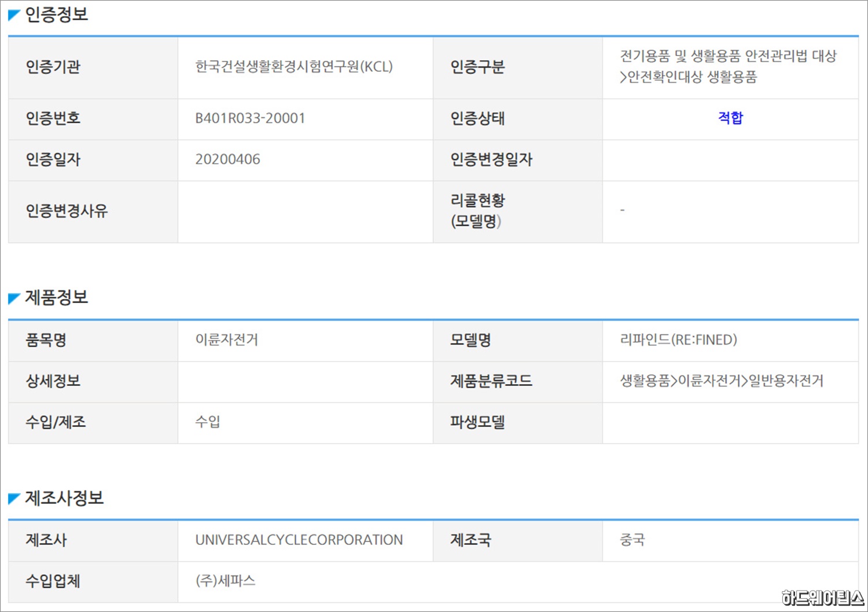
Task: Click the 파생모델 label cell
Action: coord(518,423)
